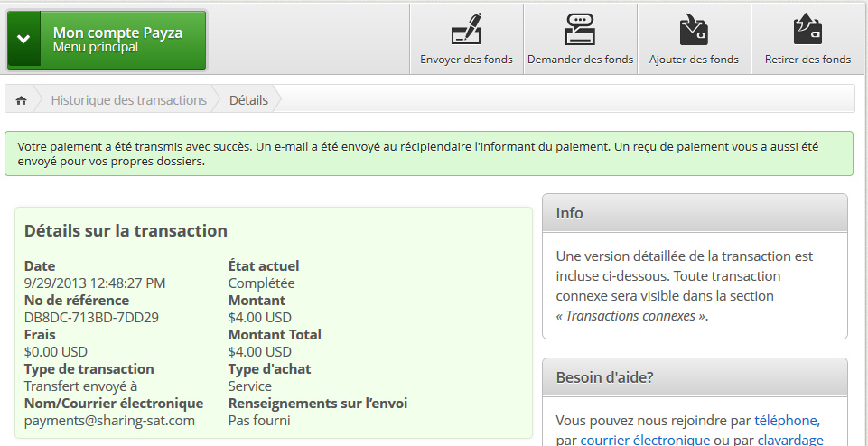
Task: Click the Retirer des fonds label
Action: pos(807,60)
